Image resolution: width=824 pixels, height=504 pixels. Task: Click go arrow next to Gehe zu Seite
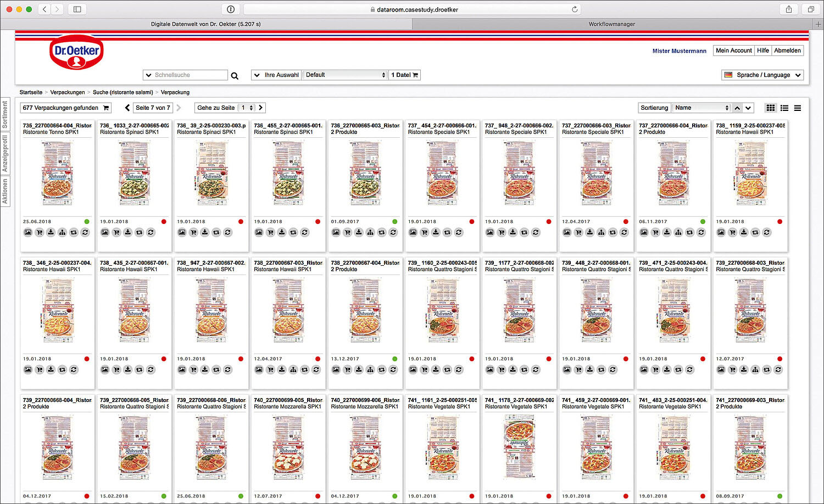261,108
